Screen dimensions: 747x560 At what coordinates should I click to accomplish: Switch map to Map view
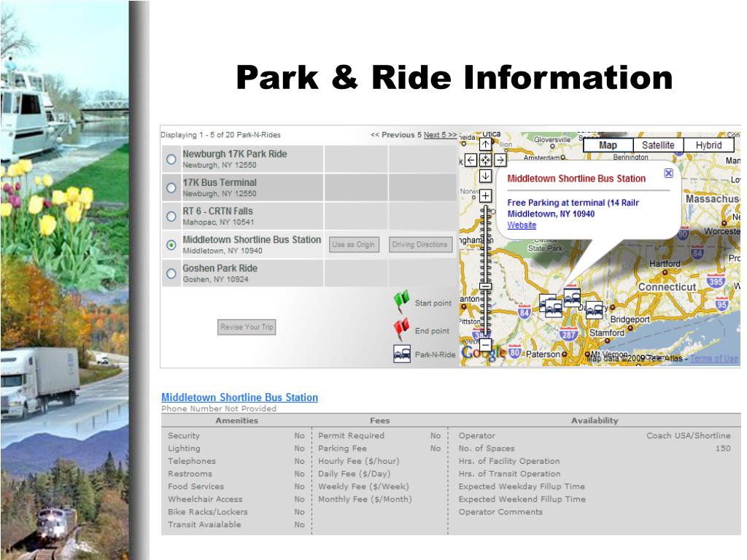(x=608, y=145)
